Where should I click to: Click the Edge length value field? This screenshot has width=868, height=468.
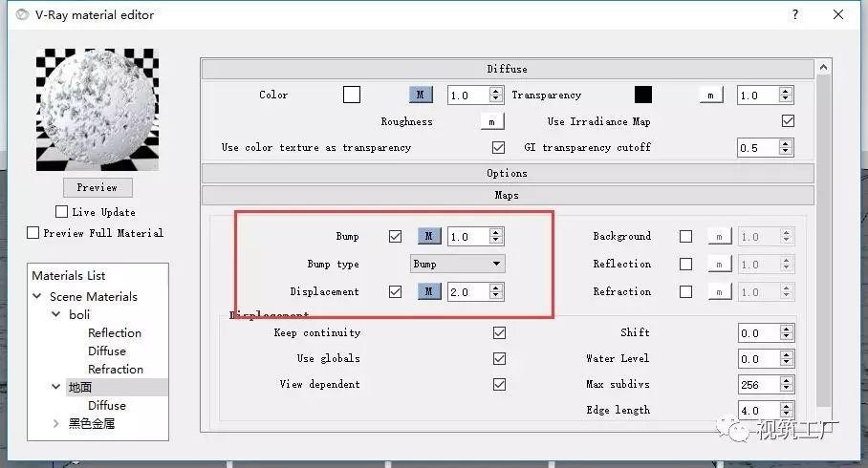tap(759, 411)
